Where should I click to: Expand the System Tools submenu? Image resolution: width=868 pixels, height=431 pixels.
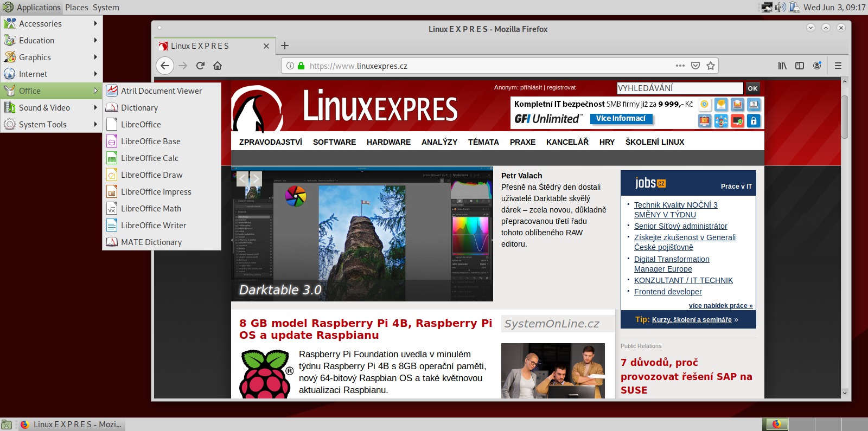point(51,125)
